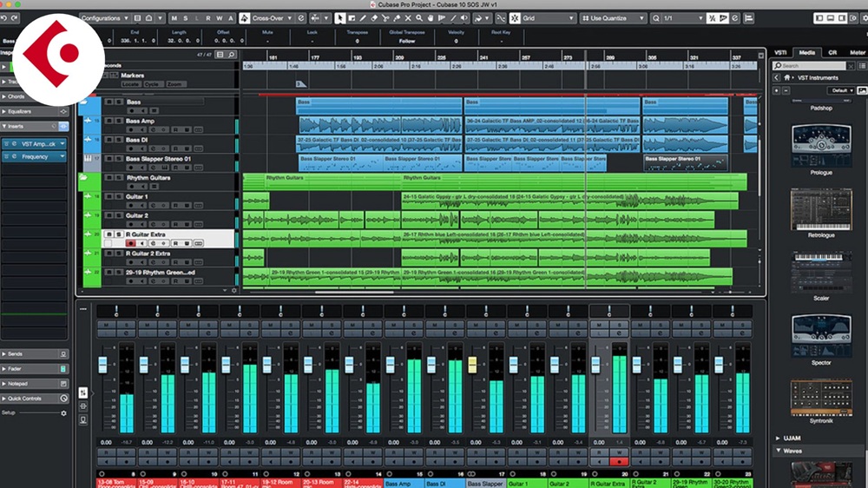
Task: Click the Cycle button on Markers track
Action: (152, 84)
